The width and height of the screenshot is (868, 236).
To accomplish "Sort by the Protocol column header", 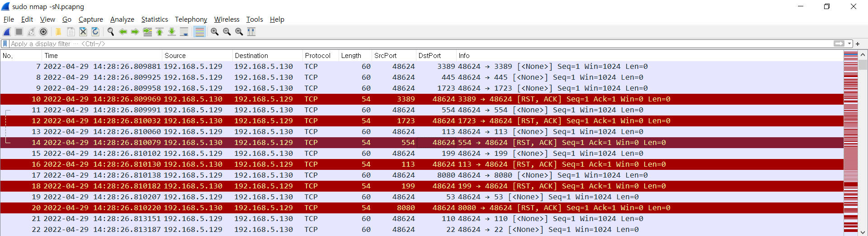I will coord(321,56).
